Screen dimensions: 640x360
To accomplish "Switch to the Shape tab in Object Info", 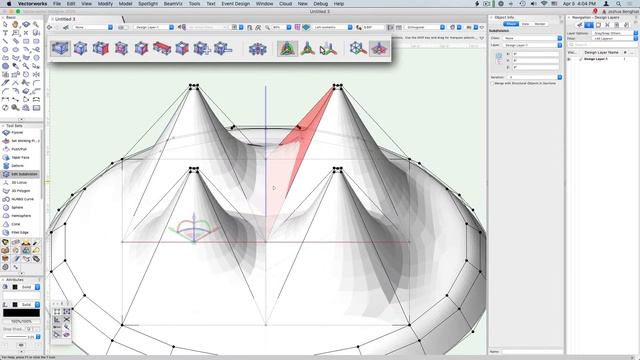I will (x=511, y=24).
